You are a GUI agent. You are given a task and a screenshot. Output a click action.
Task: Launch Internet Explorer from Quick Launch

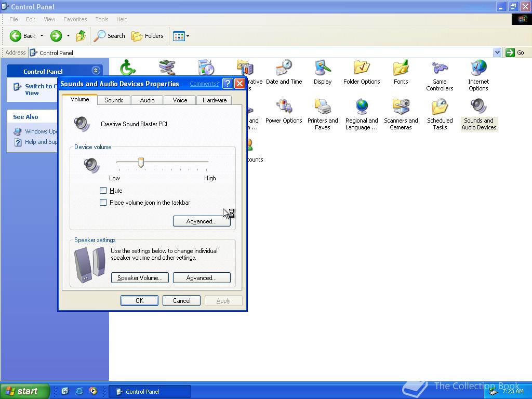(79, 391)
